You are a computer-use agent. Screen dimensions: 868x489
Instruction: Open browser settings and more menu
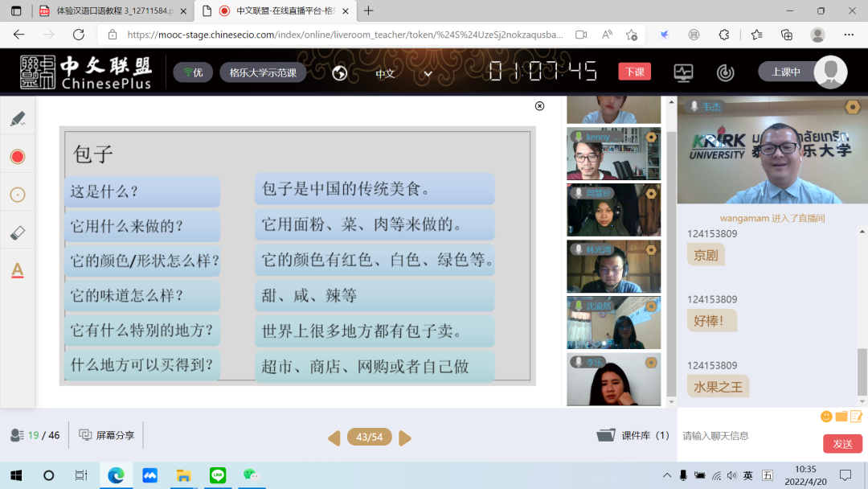pyautogui.click(x=849, y=35)
